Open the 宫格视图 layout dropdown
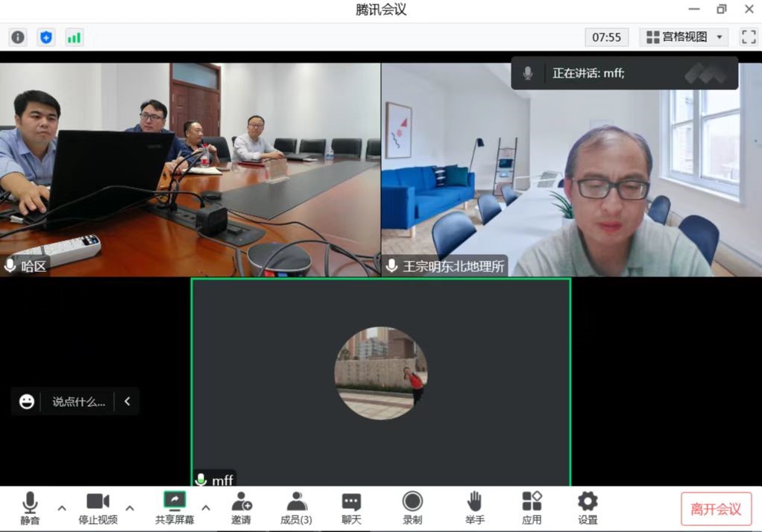The height and width of the screenshot is (532, 762). coord(684,37)
